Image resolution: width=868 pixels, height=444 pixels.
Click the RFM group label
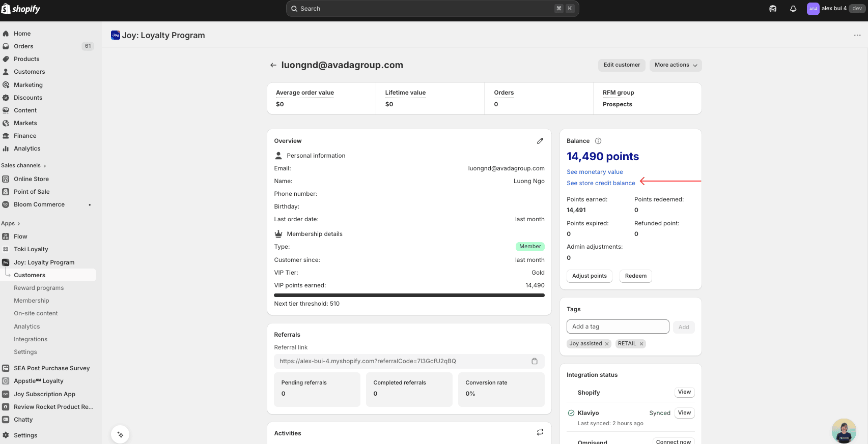tap(619, 93)
